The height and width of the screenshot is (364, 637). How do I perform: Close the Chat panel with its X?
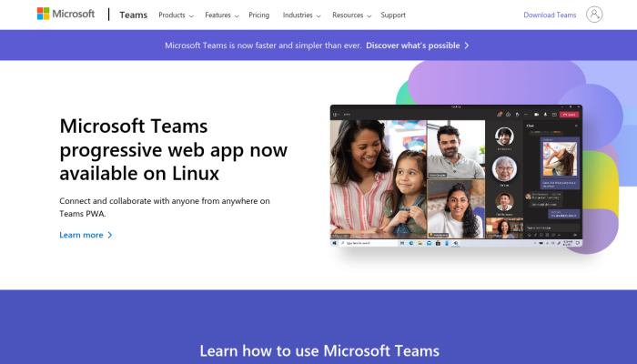point(576,126)
